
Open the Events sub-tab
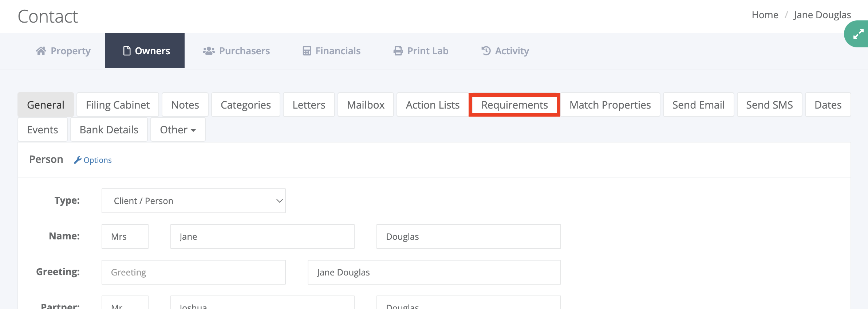tap(43, 129)
